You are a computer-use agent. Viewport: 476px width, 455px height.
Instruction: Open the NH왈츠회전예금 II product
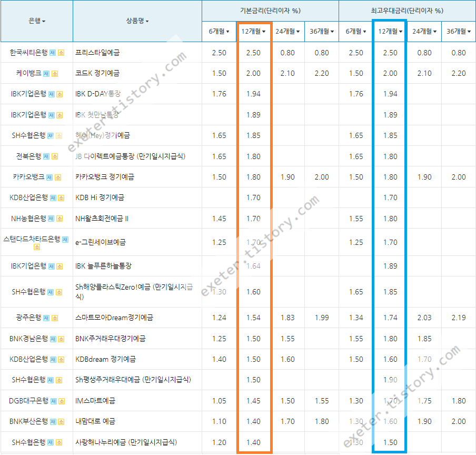pyautogui.click(x=102, y=219)
